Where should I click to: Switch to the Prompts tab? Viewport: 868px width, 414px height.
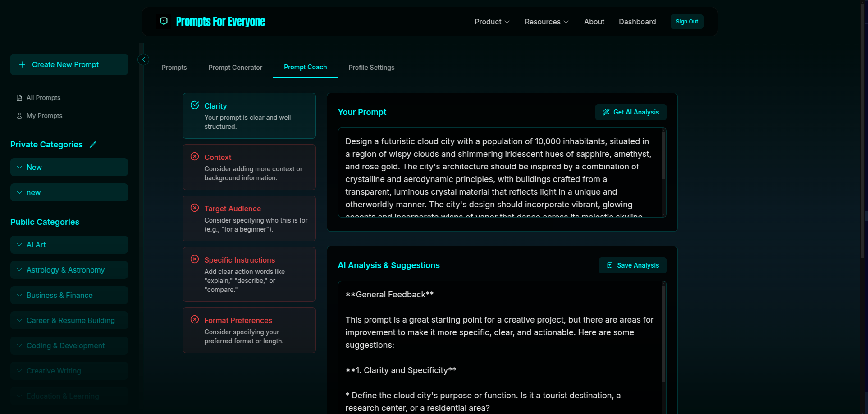pos(174,68)
